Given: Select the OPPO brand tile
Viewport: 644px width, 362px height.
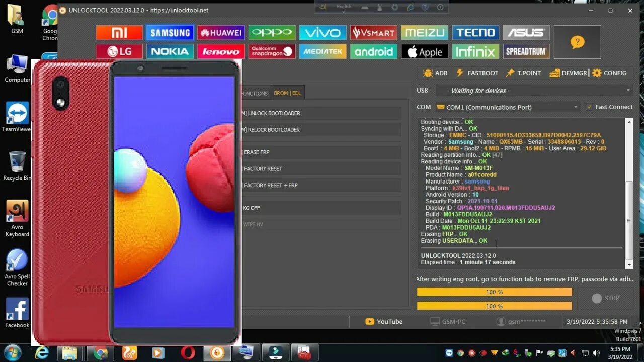Looking at the screenshot, I should coord(272,33).
